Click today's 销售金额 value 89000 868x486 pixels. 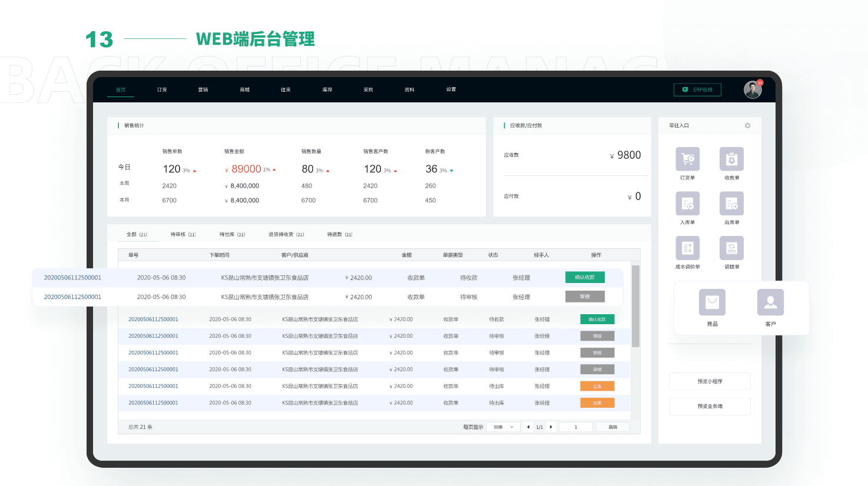tap(246, 169)
